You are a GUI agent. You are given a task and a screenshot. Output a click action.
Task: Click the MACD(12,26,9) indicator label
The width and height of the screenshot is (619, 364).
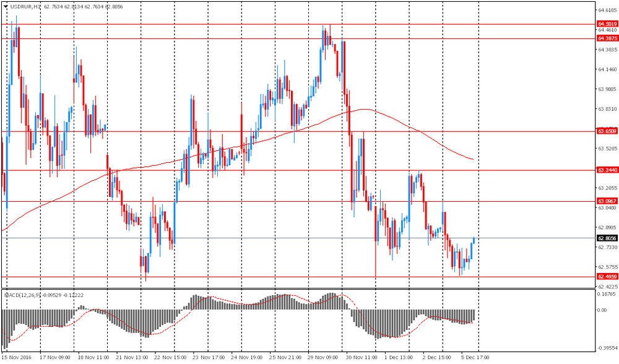22,295
